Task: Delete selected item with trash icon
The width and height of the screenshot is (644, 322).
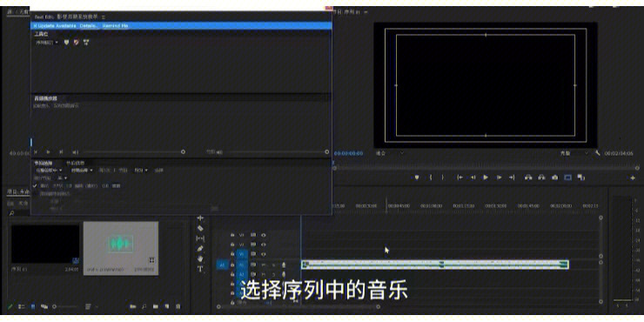Action: pos(178,306)
